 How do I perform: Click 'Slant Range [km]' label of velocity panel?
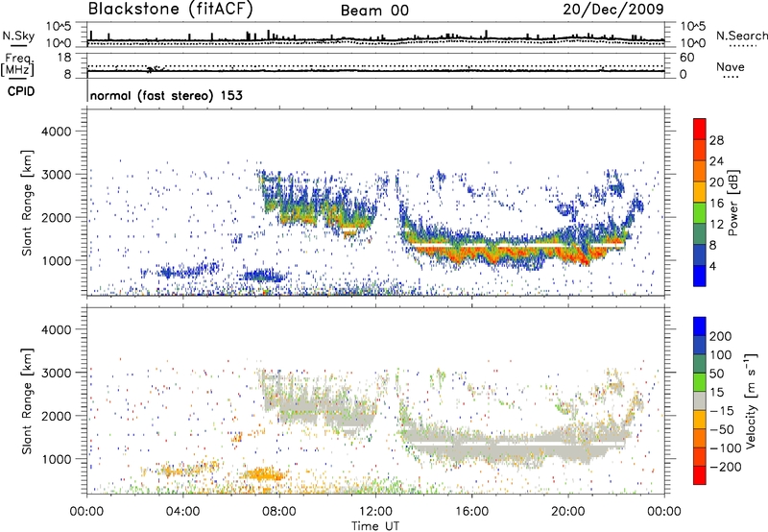pos(27,400)
